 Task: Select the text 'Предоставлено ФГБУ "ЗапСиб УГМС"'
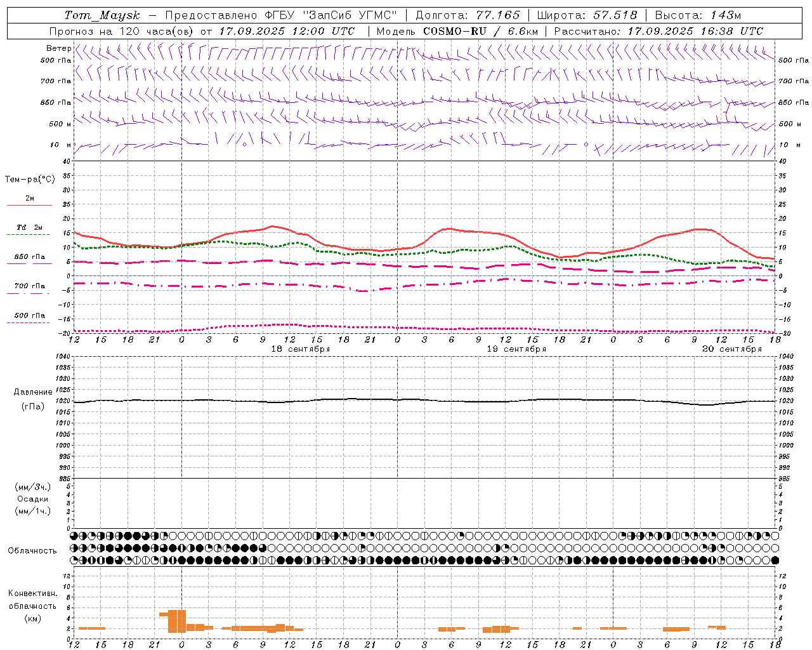coord(281,15)
